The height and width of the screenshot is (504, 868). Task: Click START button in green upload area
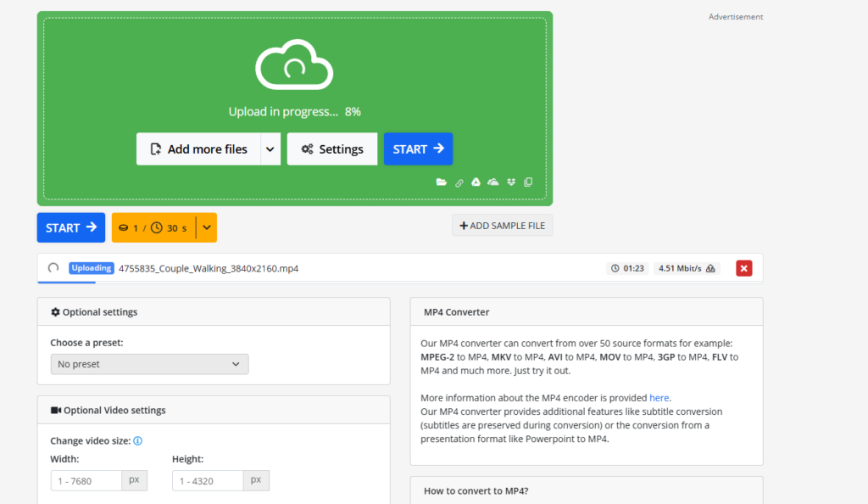coord(418,149)
